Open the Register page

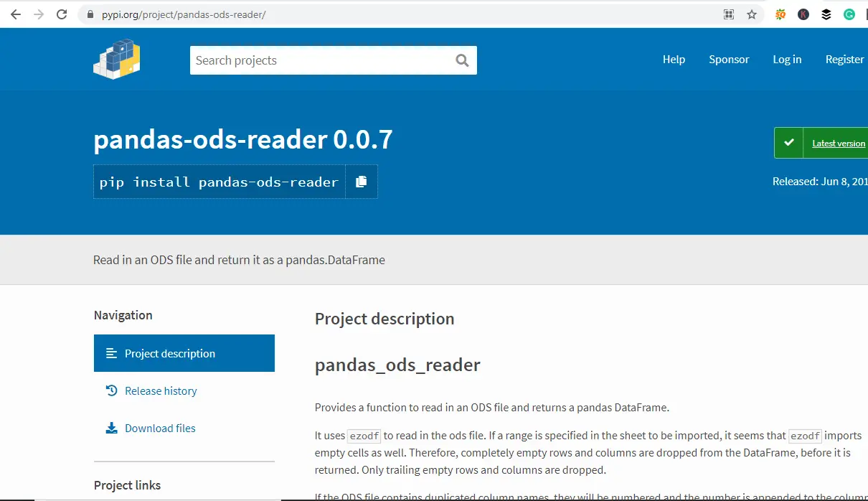coord(844,60)
